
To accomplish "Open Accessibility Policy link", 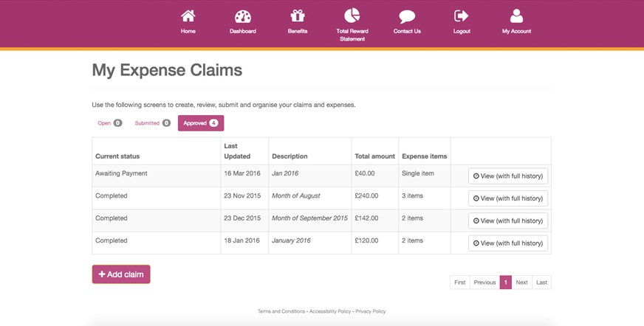I will coord(330,311).
